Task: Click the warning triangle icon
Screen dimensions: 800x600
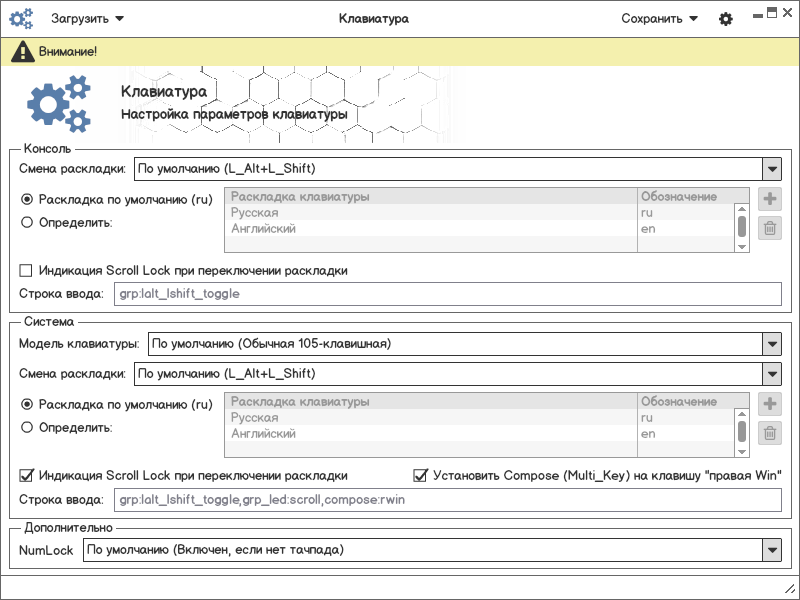Action: [20, 51]
